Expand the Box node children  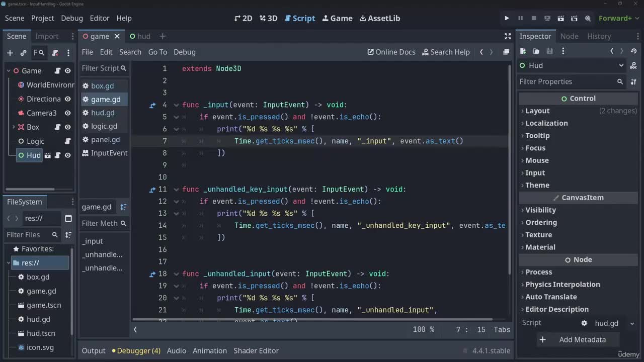pyautogui.click(x=14, y=127)
